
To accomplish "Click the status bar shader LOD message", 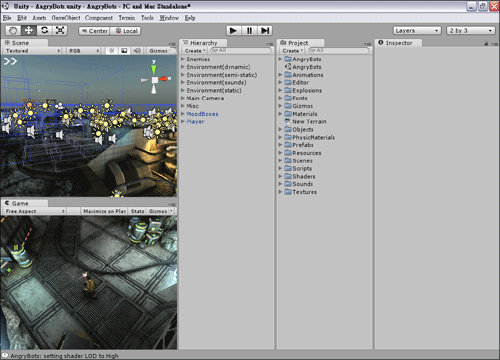I will [64, 356].
